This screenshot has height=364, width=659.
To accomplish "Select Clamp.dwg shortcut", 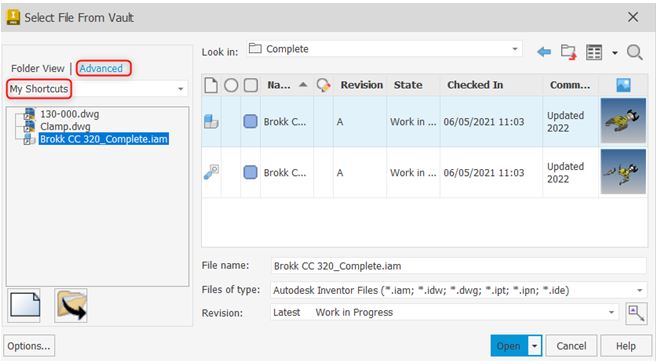I will point(65,126).
